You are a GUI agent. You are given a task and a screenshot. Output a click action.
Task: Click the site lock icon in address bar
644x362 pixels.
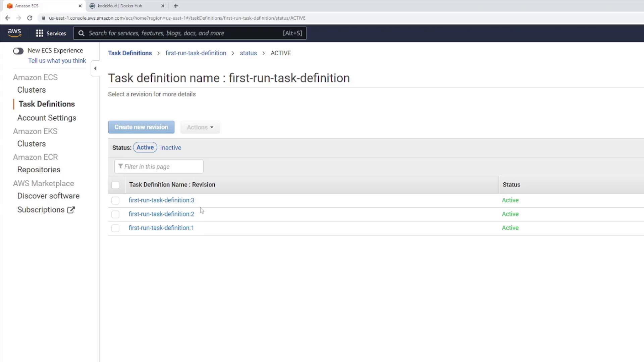point(43,18)
